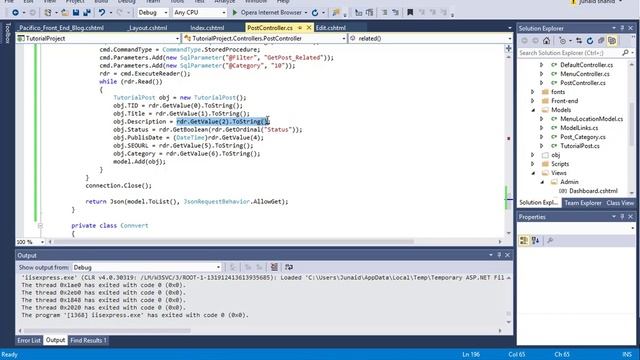Pin the PostController.cs tab
The width and height of the screenshot is (640, 360).
300,28
